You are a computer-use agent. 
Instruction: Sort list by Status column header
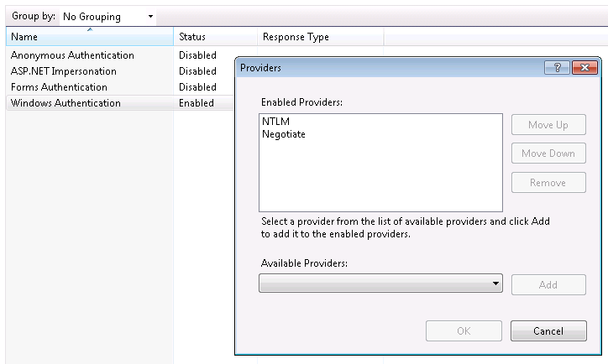214,37
